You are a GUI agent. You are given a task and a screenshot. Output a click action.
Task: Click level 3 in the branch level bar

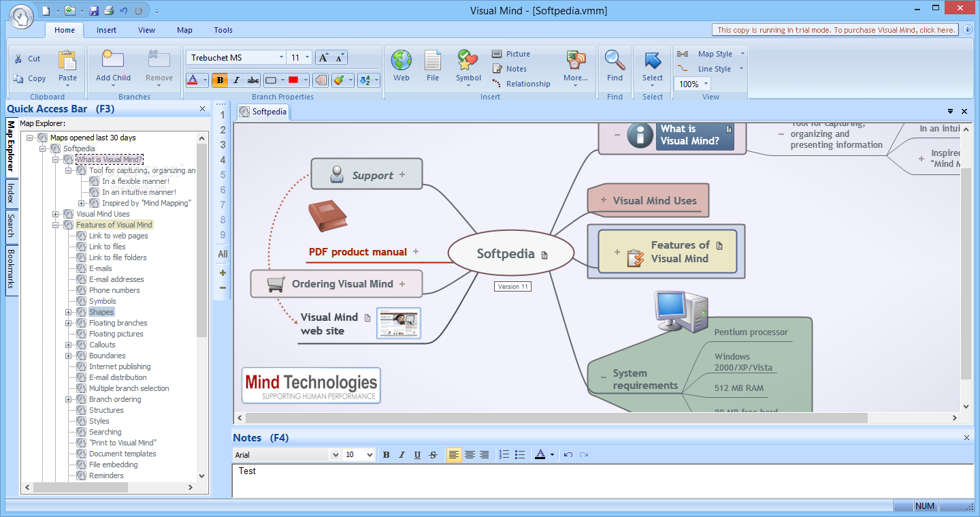[223, 145]
